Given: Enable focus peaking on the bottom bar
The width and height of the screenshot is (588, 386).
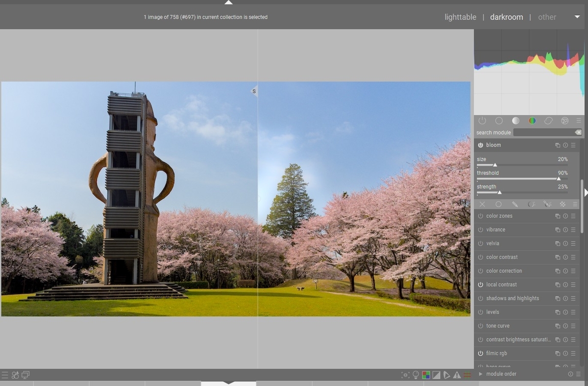Looking at the screenshot, I should pyautogui.click(x=405, y=375).
